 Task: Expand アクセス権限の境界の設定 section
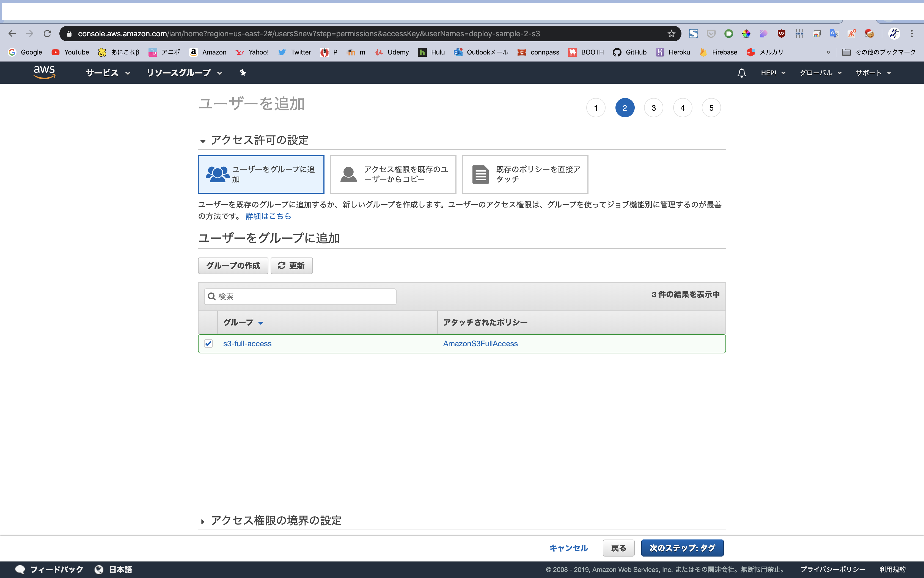tap(203, 521)
